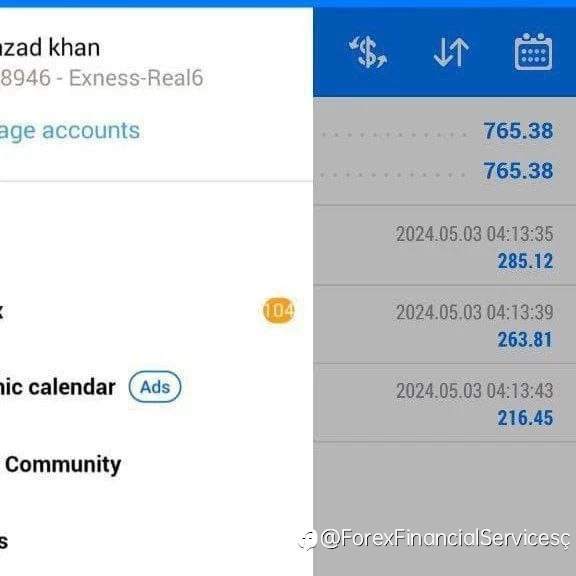Tap the 263.81 profit amount
The width and height of the screenshot is (576, 576).
(x=525, y=339)
